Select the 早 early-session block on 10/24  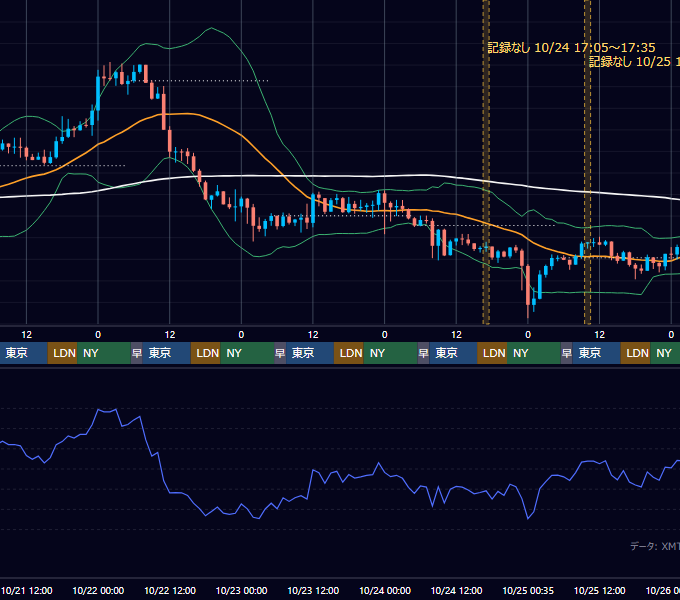pos(423,353)
